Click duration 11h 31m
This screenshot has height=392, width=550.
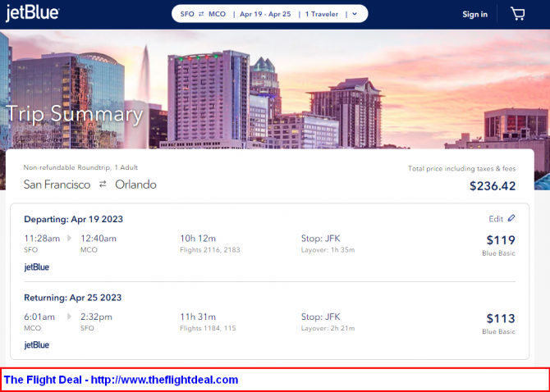tap(198, 317)
